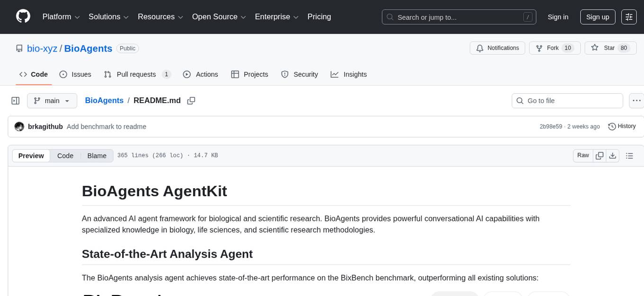
Task: Open the appearance settings icon in header
Action: tap(628, 17)
